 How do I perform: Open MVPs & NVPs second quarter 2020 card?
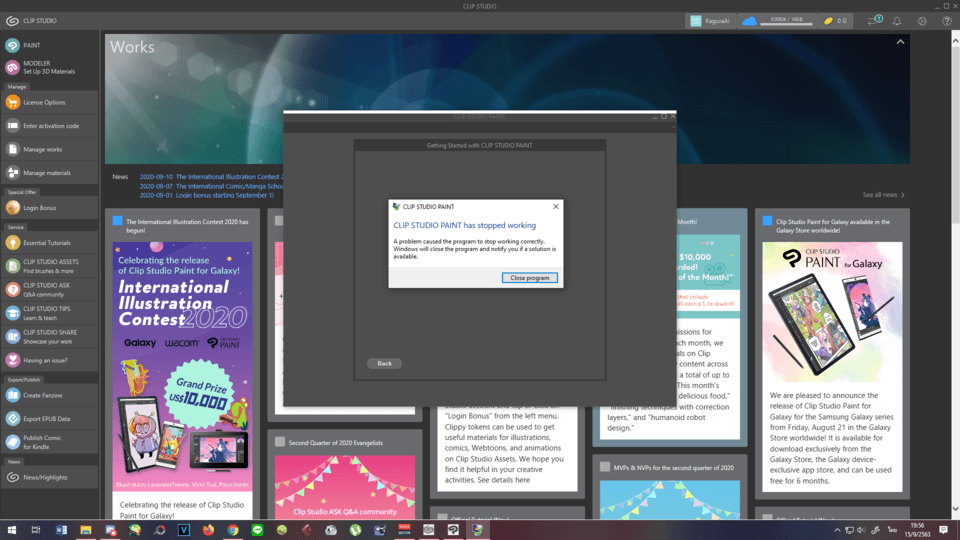click(670, 487)
